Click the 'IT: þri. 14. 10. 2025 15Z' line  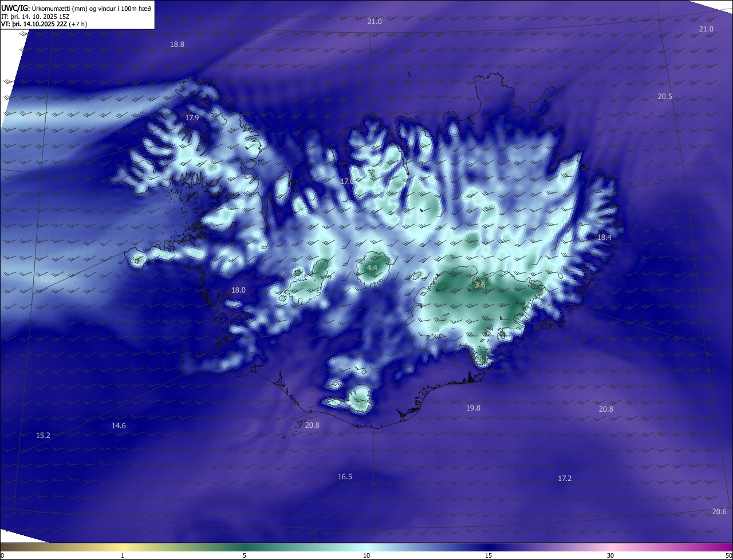coord(36,17)
